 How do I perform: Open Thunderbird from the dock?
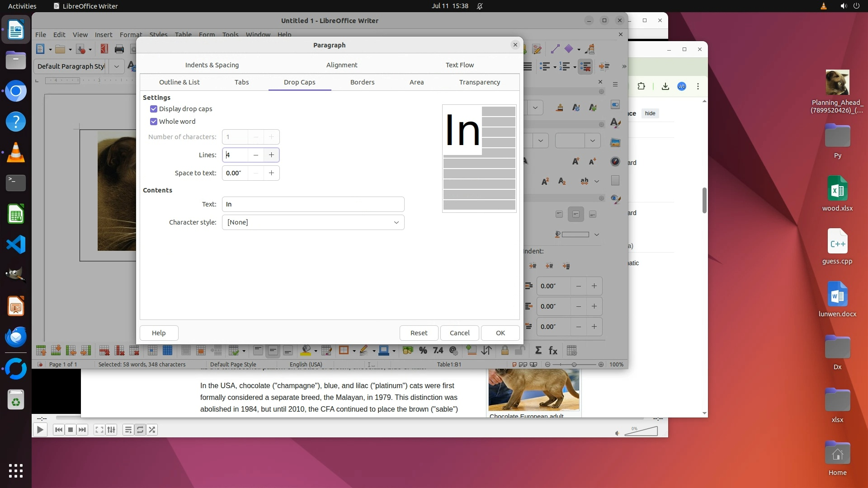pyautogui.click(x=16, y=337)
